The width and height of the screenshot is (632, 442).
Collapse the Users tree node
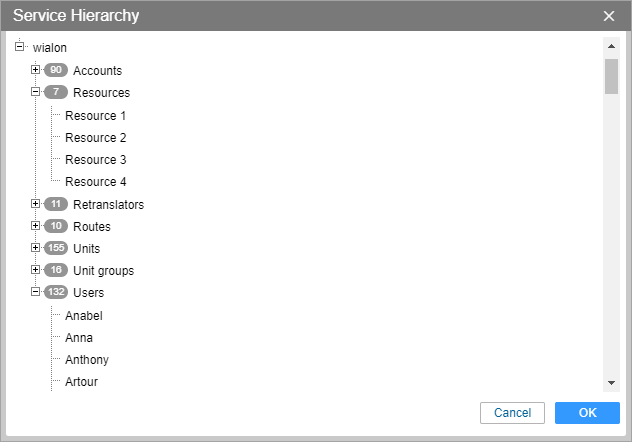pyautogui.click(x=35, y=292)
